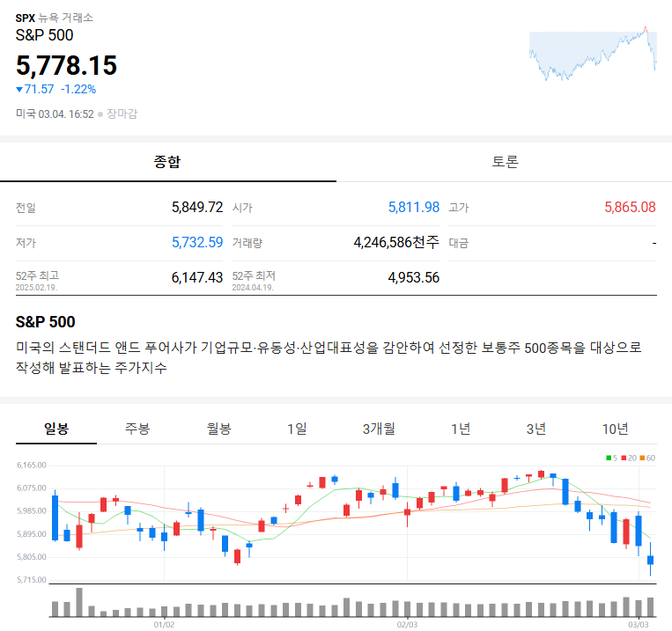Click the S&P 500 description heading

click(x=46, y=322)
